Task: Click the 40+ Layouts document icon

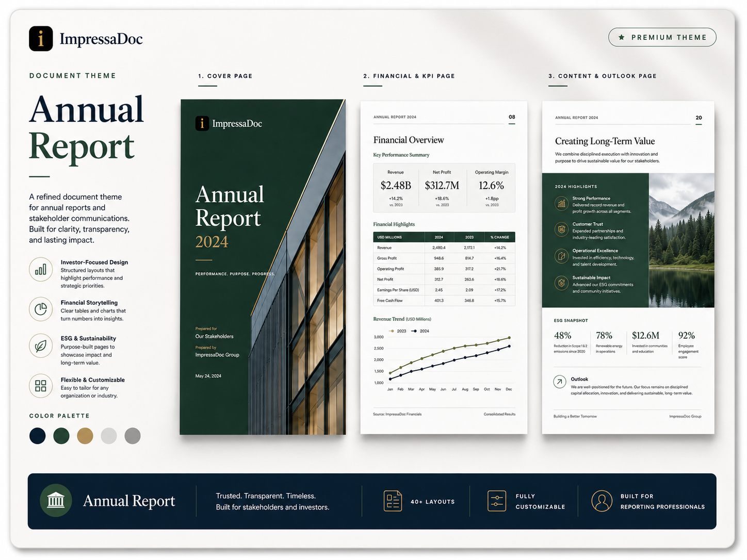Action: click(x=393, y=501)
